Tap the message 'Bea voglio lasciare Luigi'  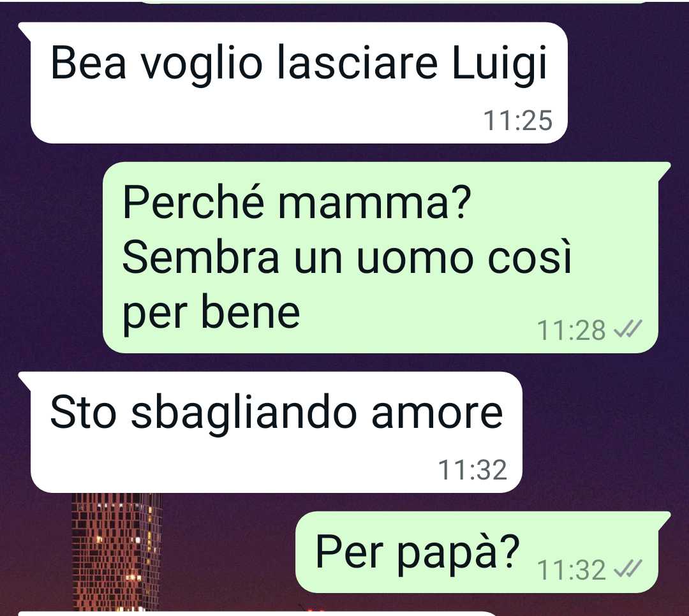[x=299, y=83]
